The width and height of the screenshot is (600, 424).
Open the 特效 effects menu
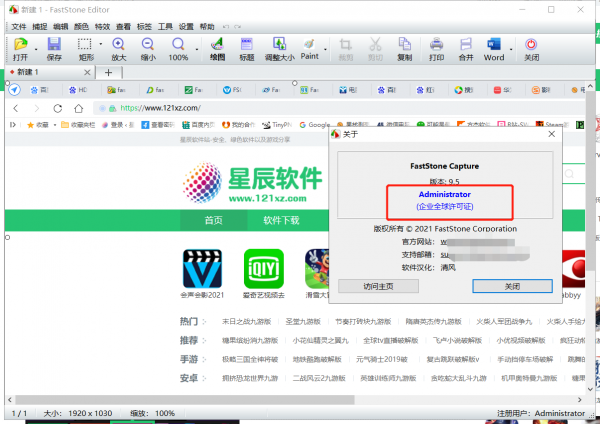pyautogui.click(x=102, y=27)
